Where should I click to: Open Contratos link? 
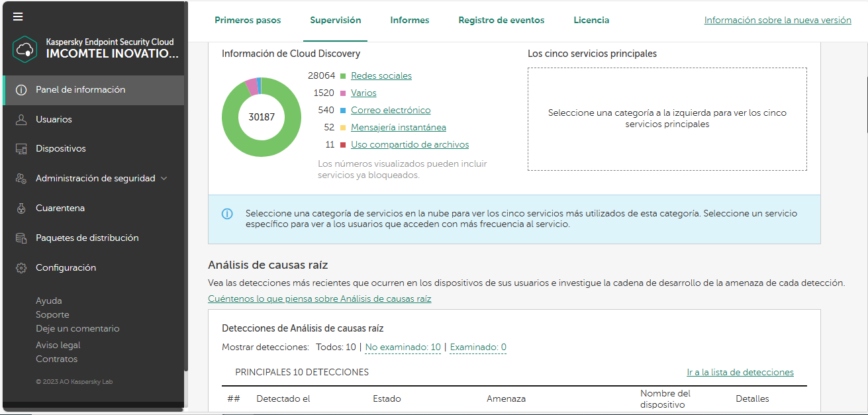pos(57,359)
